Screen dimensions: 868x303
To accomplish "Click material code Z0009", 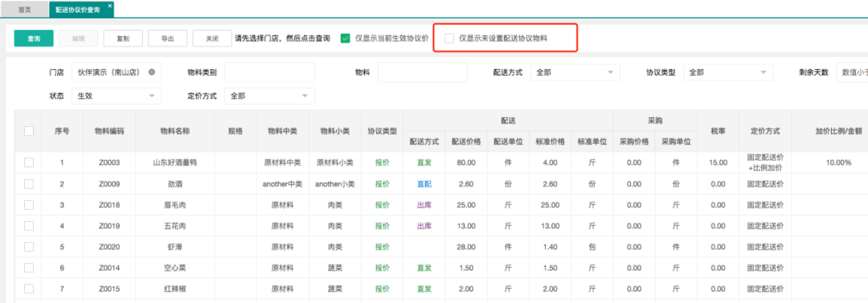I will (109, 183).
